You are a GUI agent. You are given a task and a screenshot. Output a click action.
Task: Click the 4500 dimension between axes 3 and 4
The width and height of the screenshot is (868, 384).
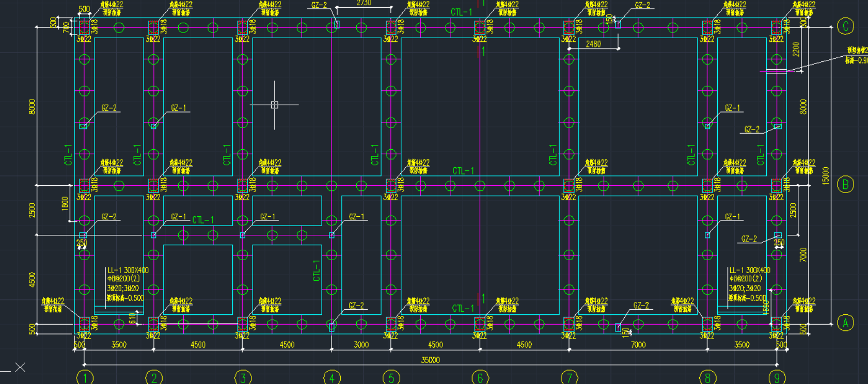click(x=287, y=345)
